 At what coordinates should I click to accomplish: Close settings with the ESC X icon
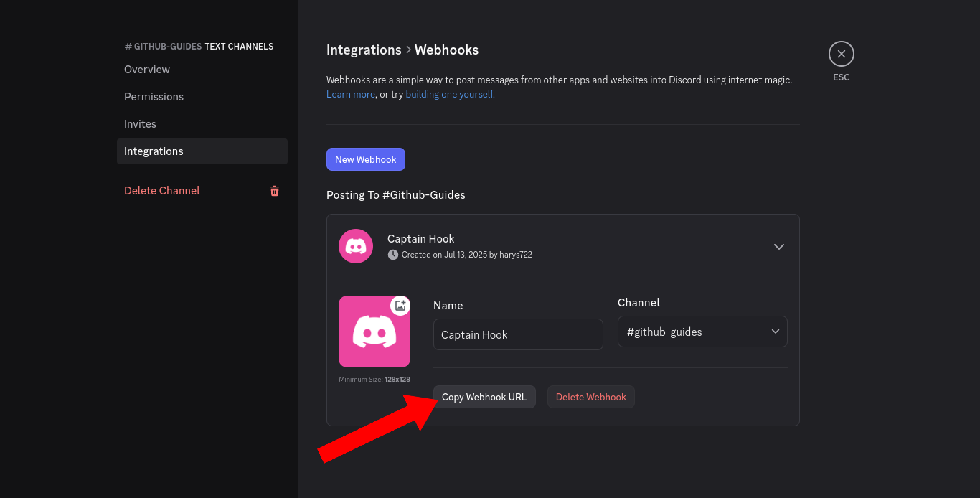click(842, 54)
